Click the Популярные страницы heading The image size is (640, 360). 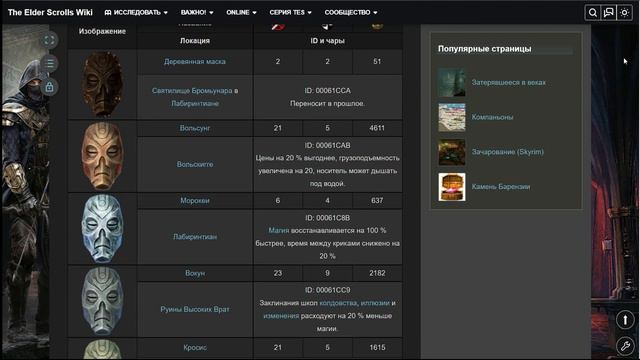coord(484,49)
